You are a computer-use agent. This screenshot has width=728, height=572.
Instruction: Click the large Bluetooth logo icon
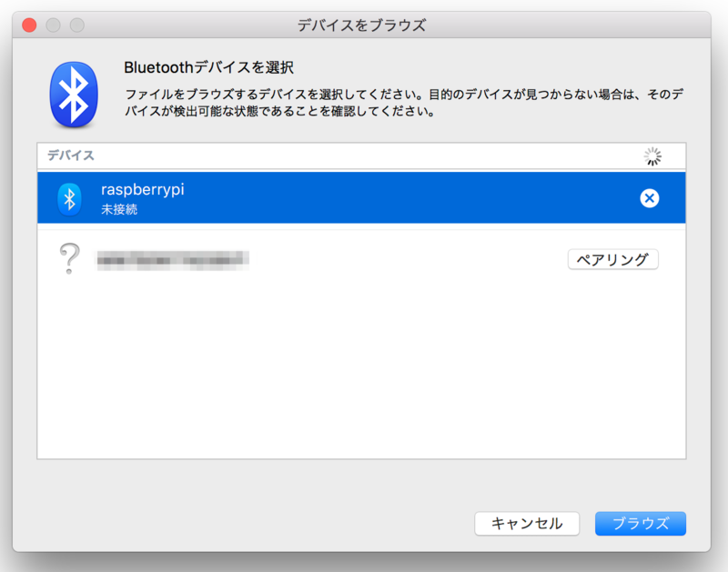pos(74,95)
